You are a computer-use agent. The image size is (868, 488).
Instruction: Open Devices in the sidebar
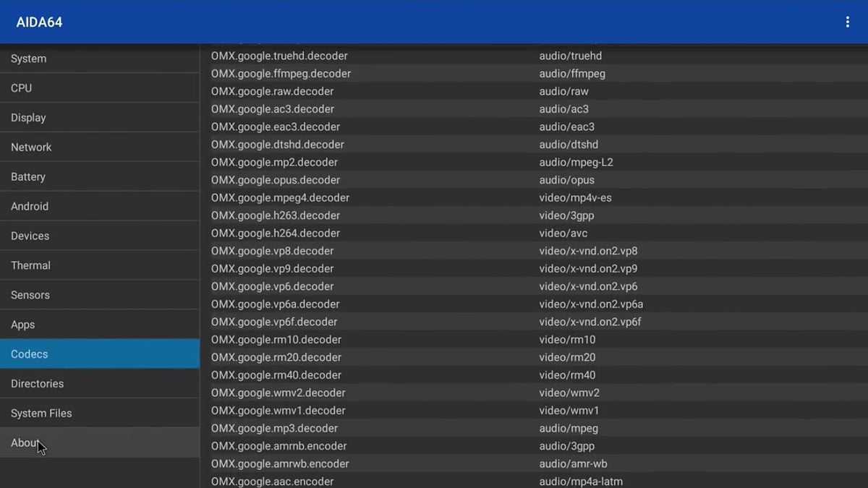click(100, 236)
